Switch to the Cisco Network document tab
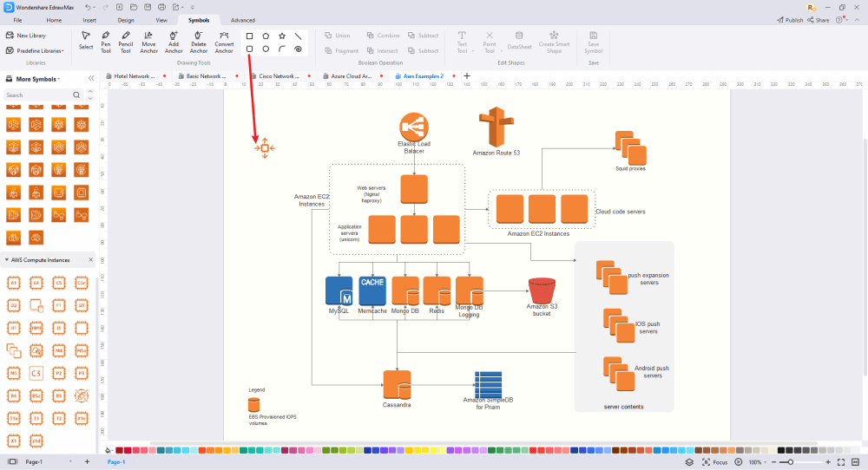 279,76
